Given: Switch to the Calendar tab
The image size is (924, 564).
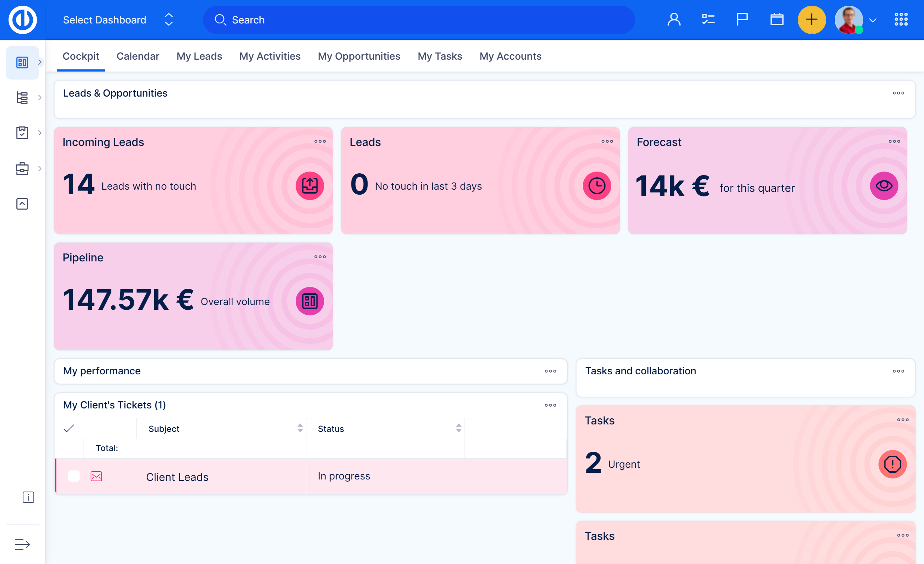Looking at the screenshot, I should [x=138, y=56].
